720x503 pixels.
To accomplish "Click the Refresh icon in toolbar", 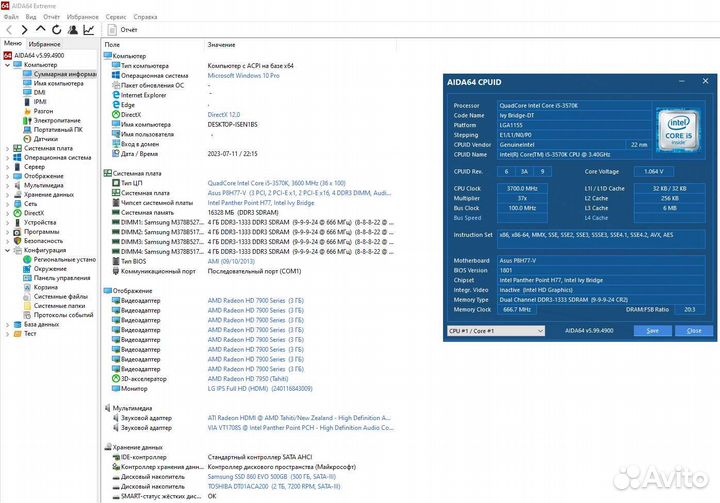I will point(54,30).
